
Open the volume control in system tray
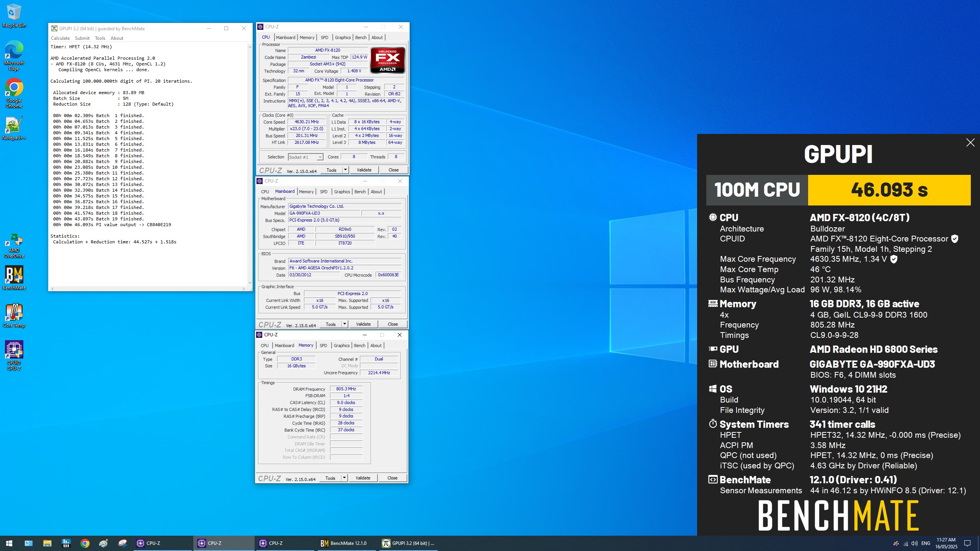(x=914, y=543)
